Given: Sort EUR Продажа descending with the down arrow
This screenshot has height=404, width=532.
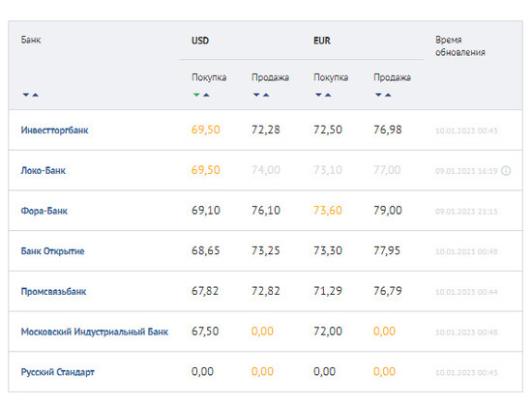Looking at the screenshot, I should [378, 95].
